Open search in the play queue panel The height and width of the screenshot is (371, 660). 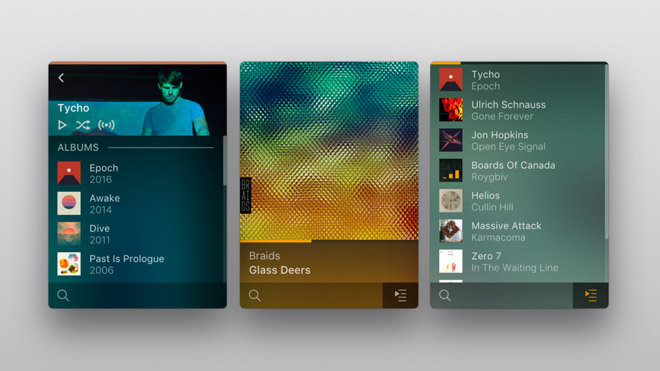(445, 295)
